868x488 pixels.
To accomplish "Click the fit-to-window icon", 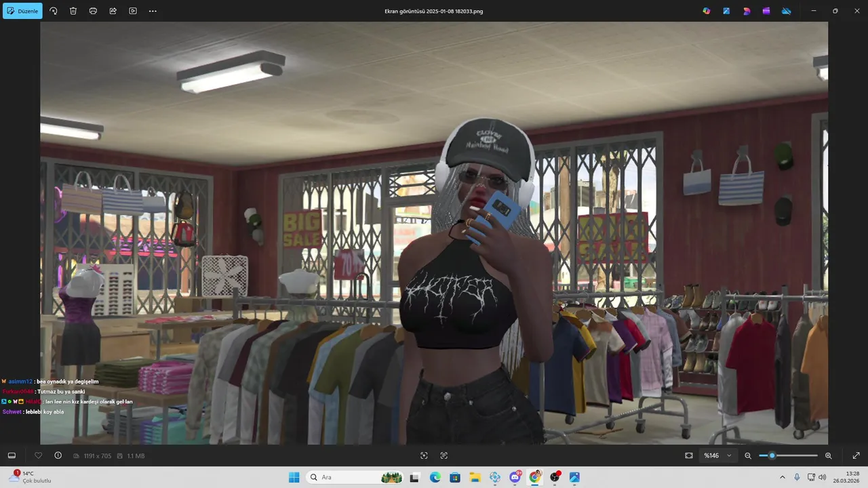I will click(689, 455).
